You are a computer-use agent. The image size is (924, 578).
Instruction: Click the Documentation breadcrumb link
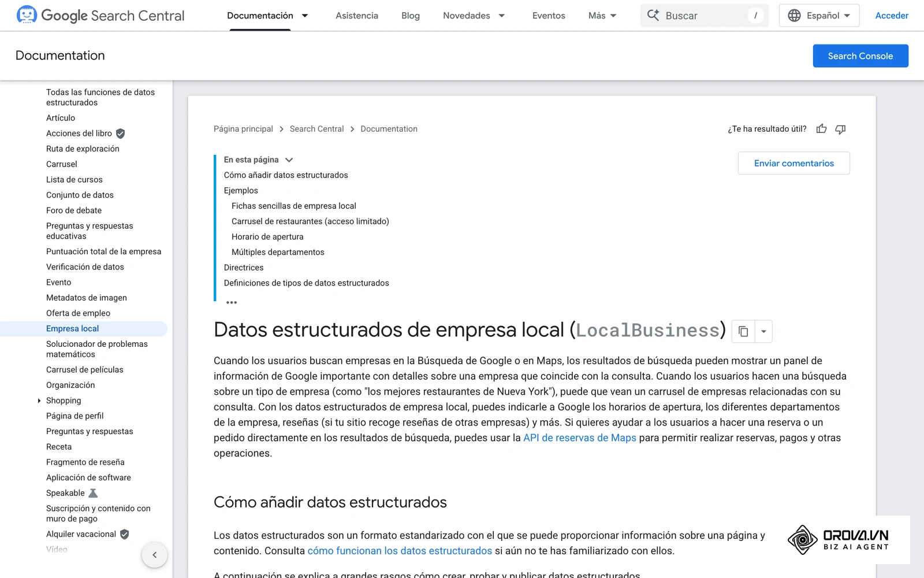pyautogui.click(x=389, y=129)
